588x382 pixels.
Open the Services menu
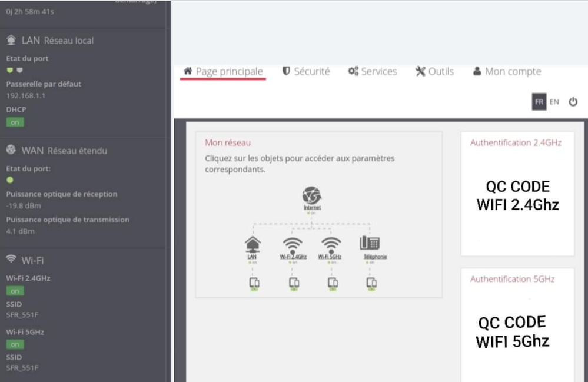click(373, 71)
